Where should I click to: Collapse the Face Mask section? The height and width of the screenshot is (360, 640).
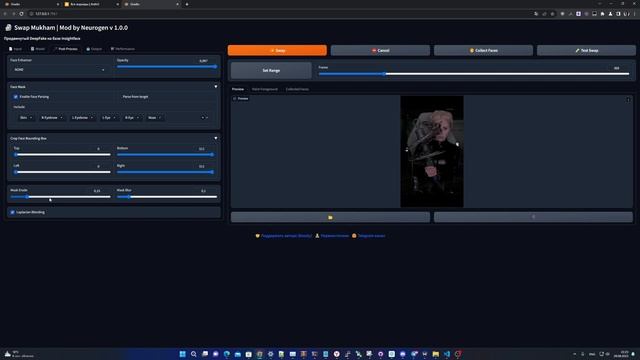[x=216, y=87]
